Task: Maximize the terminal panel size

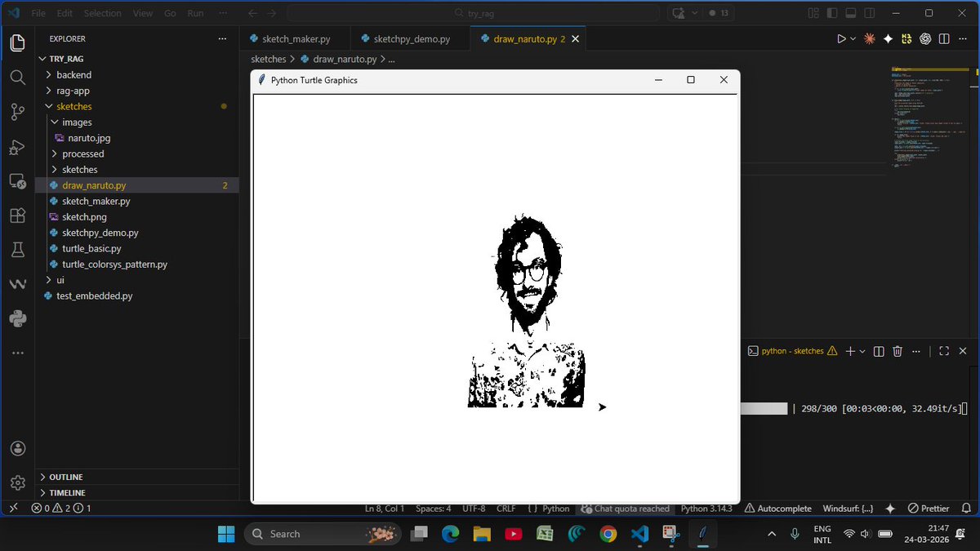Action: pyautogui.click(x=944, y=351)
